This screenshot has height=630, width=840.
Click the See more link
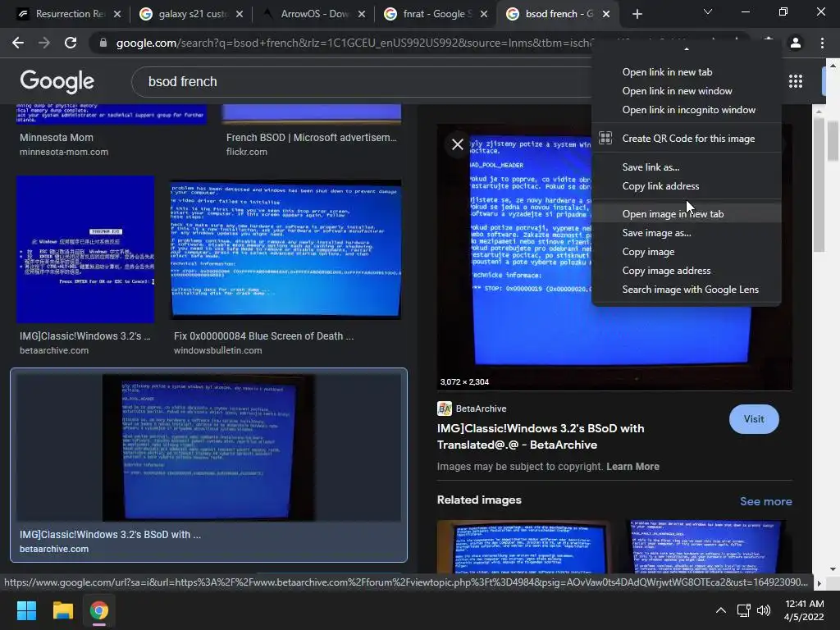[x=765, y=501]
